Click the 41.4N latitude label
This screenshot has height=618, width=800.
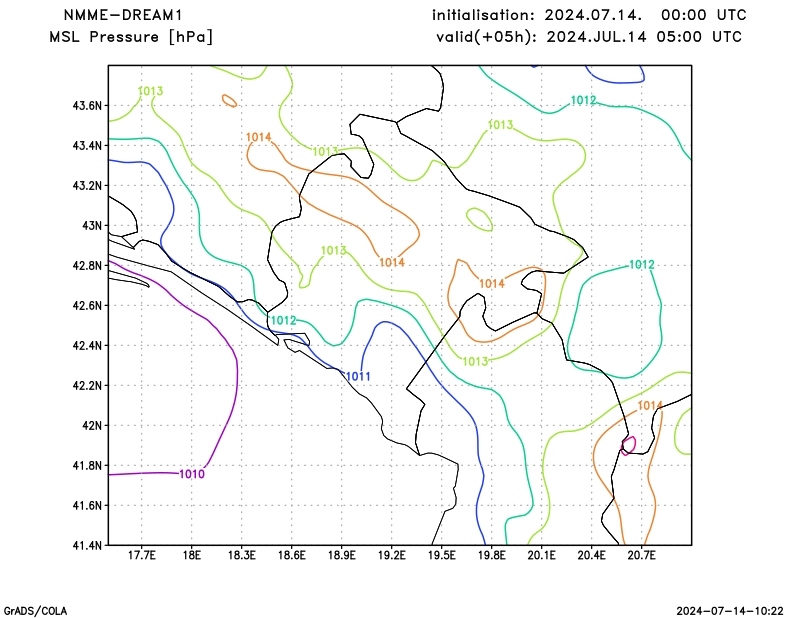pyautogui.click(x=87, y=546)
